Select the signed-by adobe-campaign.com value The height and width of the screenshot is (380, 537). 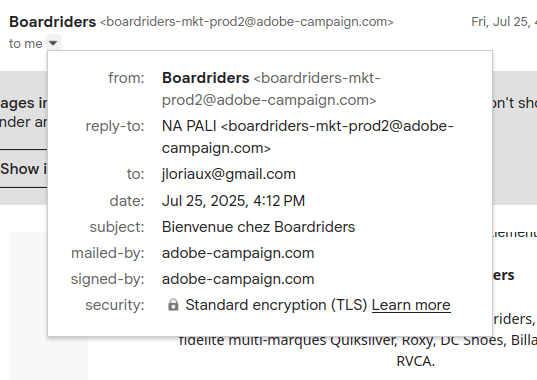coord(238,279)
